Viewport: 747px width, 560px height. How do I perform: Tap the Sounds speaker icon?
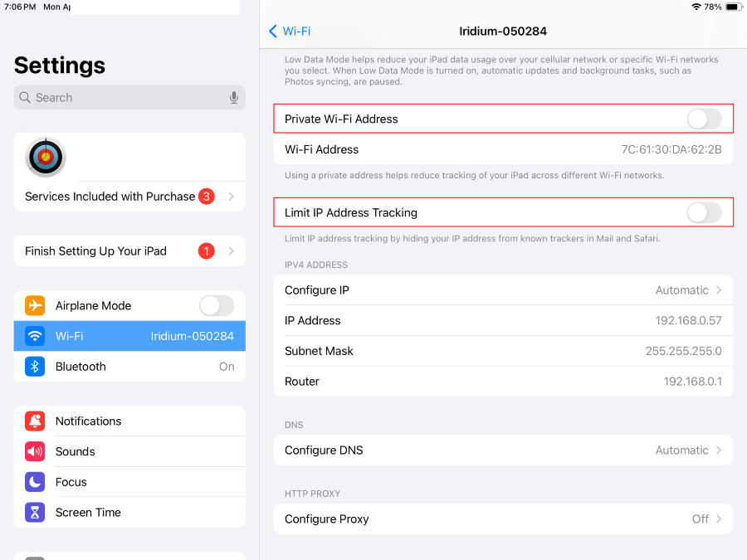pos(35,451)
